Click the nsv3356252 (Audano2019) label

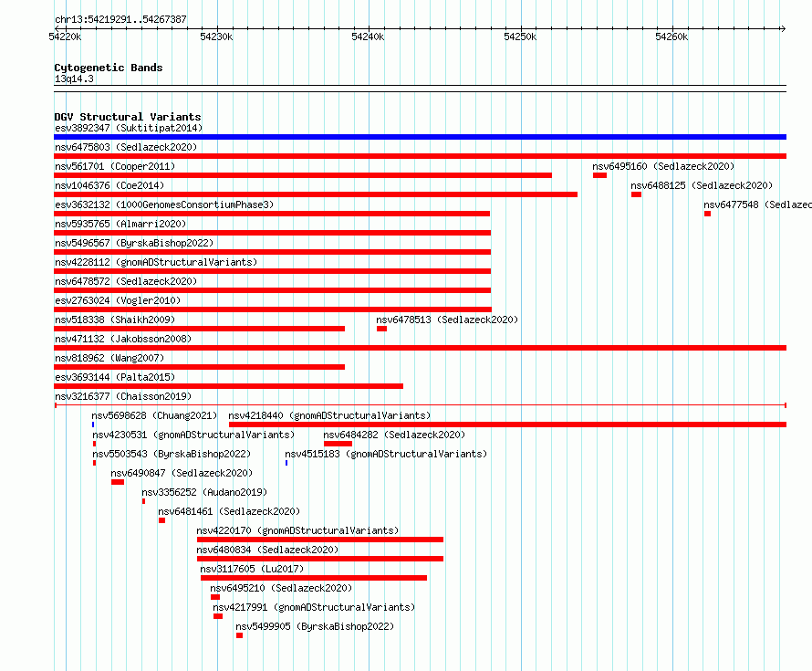[x=204, y=492]
